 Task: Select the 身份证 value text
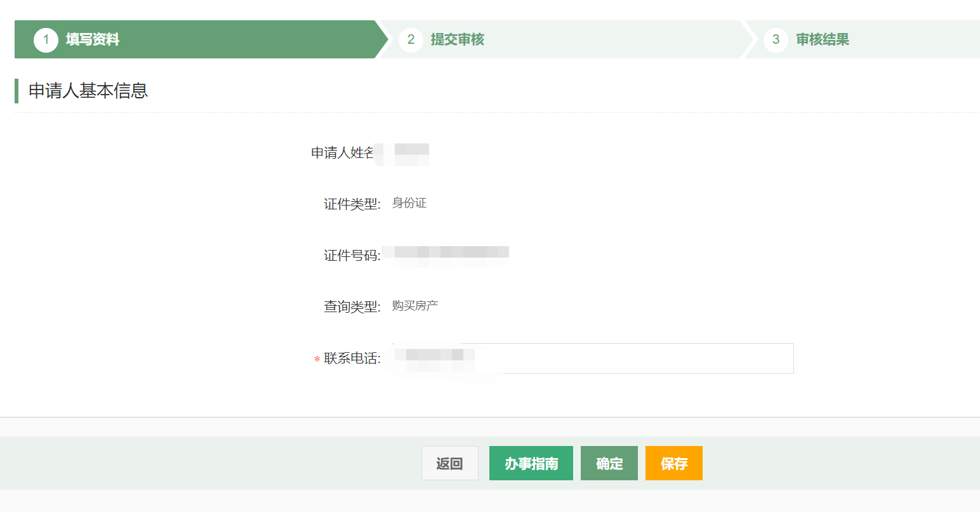tap(409, 203)
